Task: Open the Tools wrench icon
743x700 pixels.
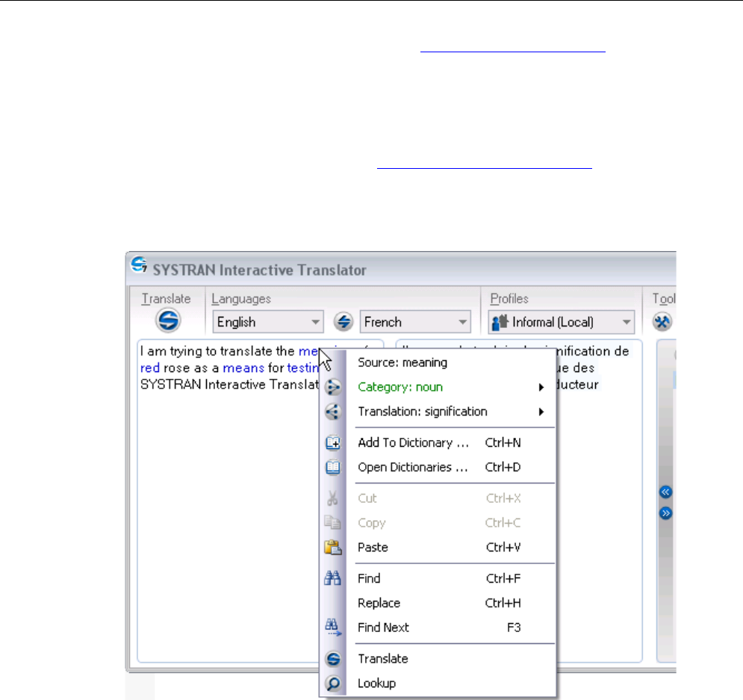Action: 662,322
